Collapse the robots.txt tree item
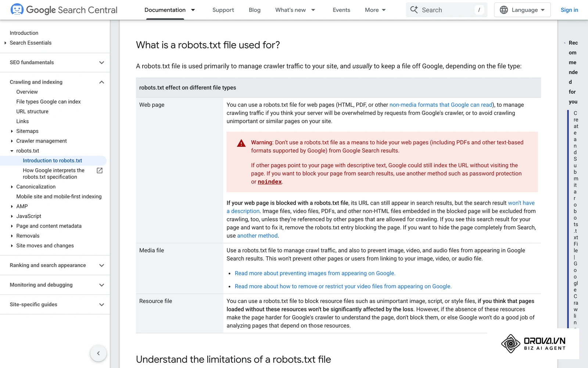 pos(12,151)
